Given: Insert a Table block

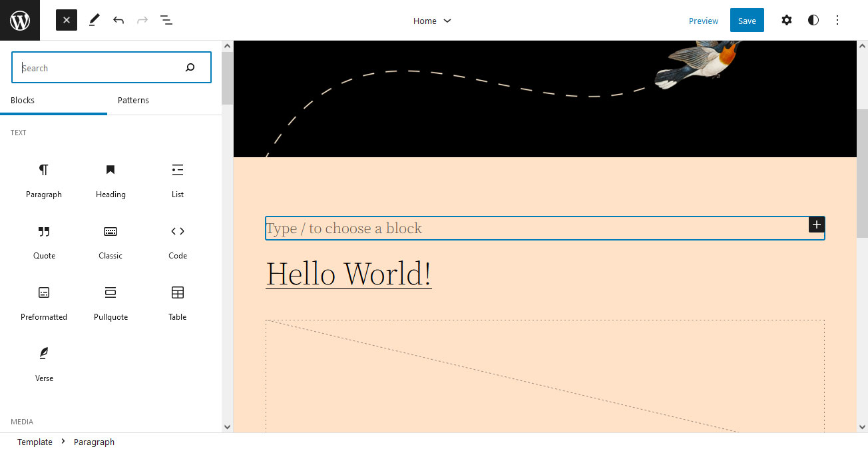Looking at the screenshot, I should click(x=177, y=302).
